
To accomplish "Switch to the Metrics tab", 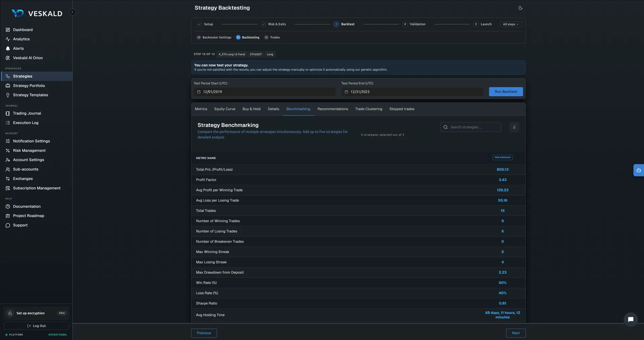I will coord(201,109).
